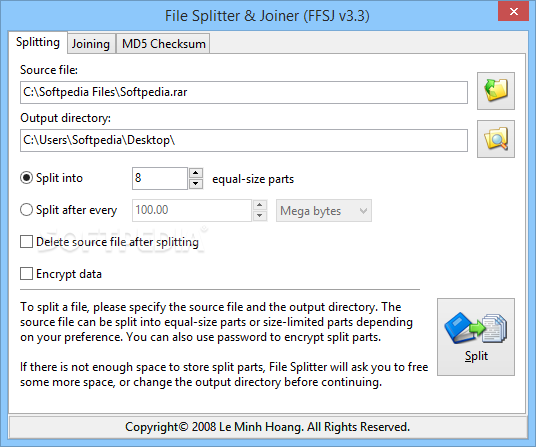
Task: Click the split size field showing 100.00
Action: pos(192,210)
